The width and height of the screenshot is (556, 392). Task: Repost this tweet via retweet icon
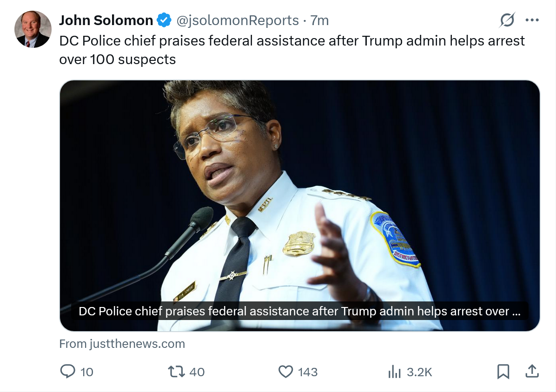click(176, 372)
